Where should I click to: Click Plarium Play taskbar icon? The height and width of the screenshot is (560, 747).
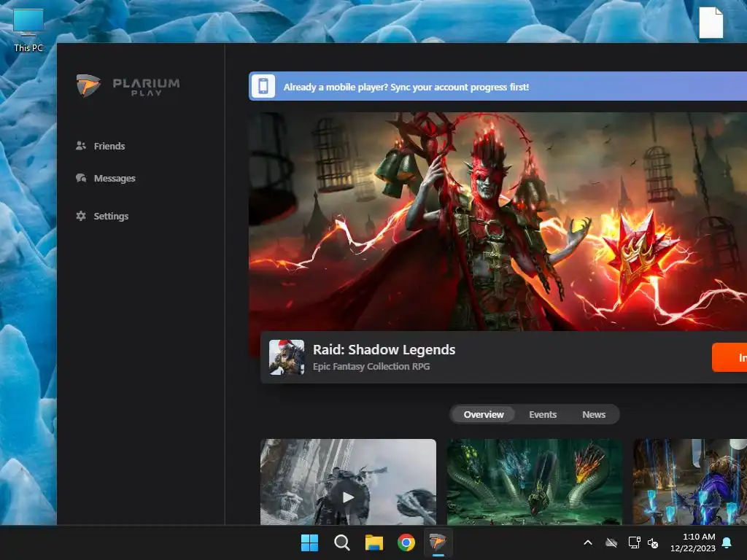click(x=438, y=542)
